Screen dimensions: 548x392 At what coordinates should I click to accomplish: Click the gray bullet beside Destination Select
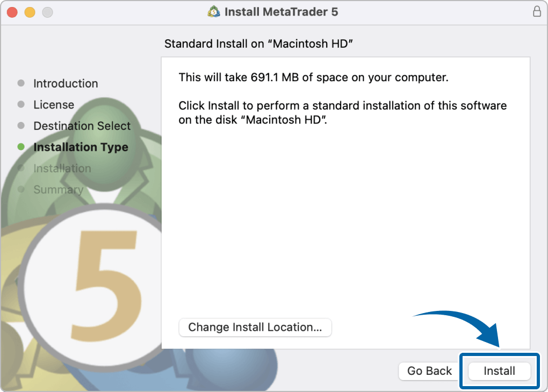(x=21, y=126)
